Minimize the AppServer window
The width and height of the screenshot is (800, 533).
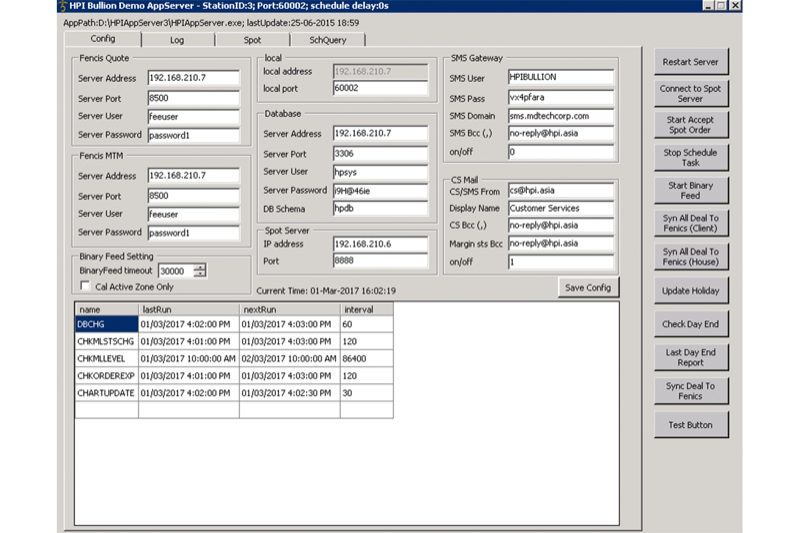(x=708, y=6)
